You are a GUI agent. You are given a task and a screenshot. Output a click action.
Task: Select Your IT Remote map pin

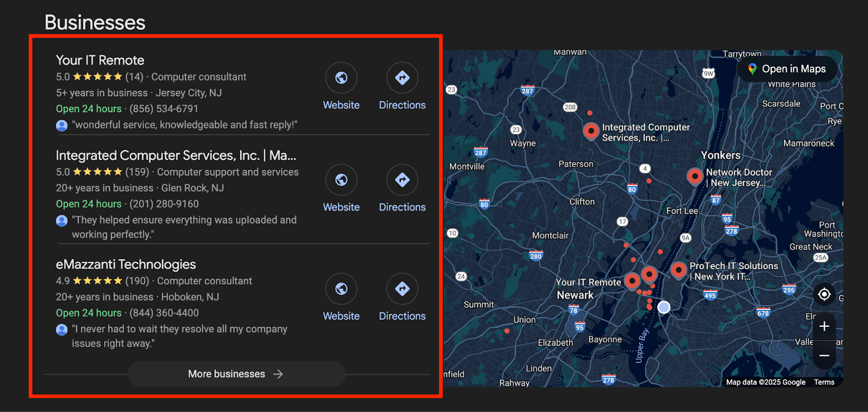(x=632, y=281)
